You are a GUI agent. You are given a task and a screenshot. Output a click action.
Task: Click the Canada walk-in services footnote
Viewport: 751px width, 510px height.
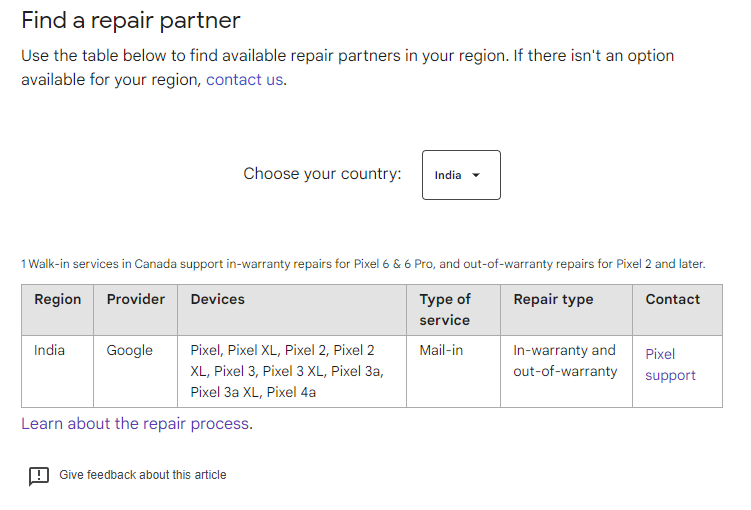363,264
